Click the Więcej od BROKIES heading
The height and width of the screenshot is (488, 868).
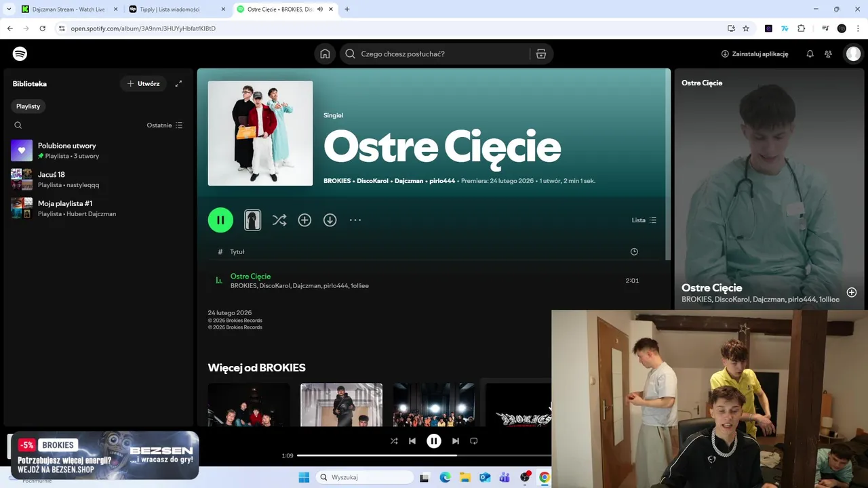coord(256,367)
